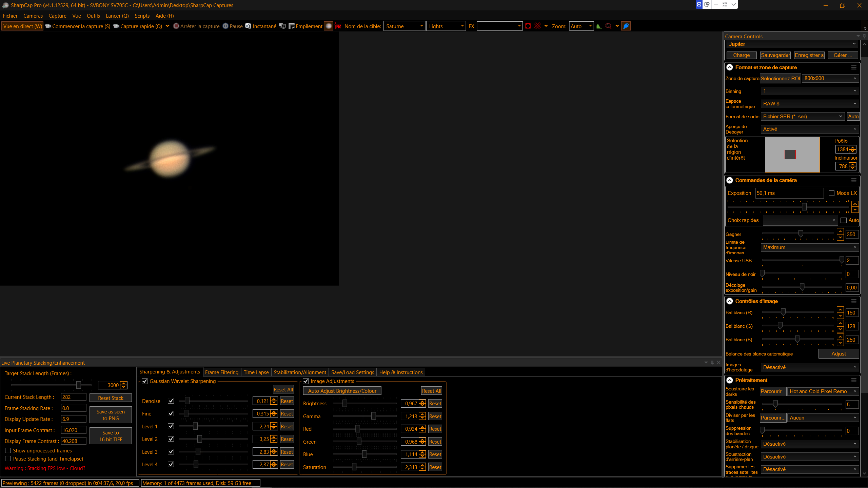
Task: Open the Espace colorimétrique RAW 8 dropdown
Action: [810, 104]
